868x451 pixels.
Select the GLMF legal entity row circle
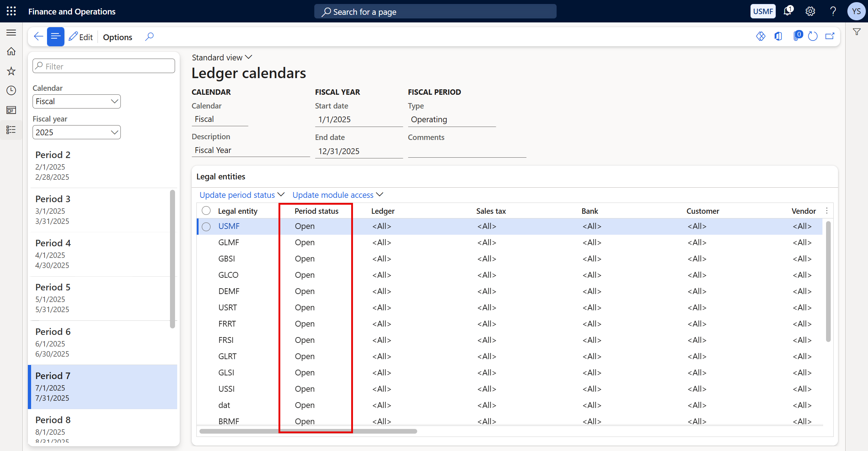[206, 242]
